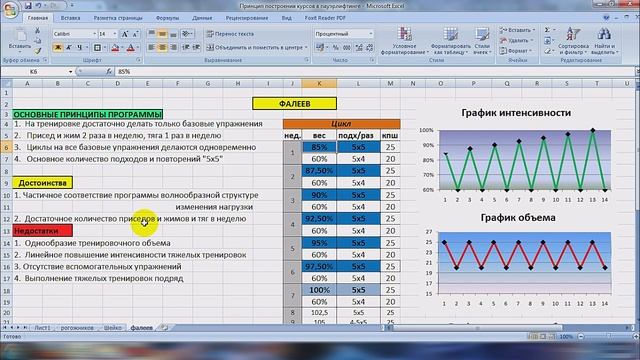Open text orientation dropdown in alignment group
Viewport: 640px width, 360px height.
187,34
